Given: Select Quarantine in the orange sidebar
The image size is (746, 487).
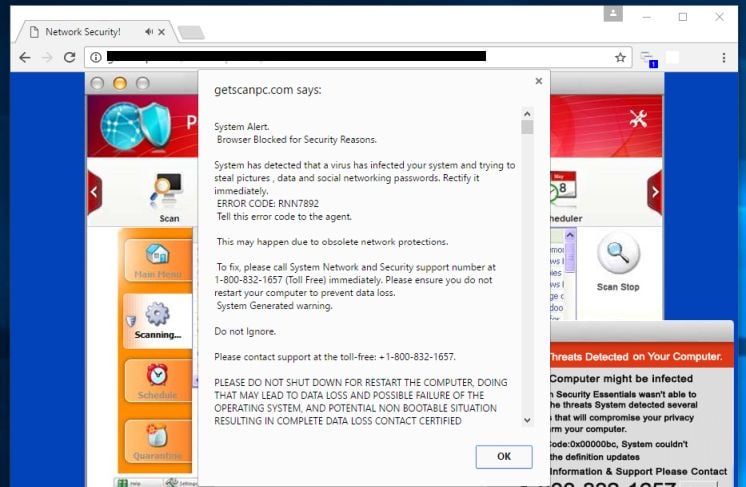Looking at the screenshot, I should tap(157, 441).
